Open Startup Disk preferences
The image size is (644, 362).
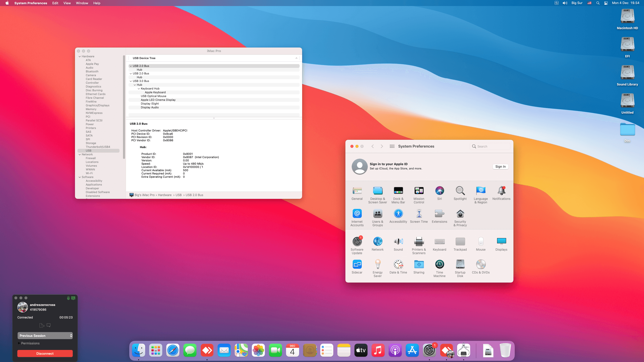click(x=460, y=268)
